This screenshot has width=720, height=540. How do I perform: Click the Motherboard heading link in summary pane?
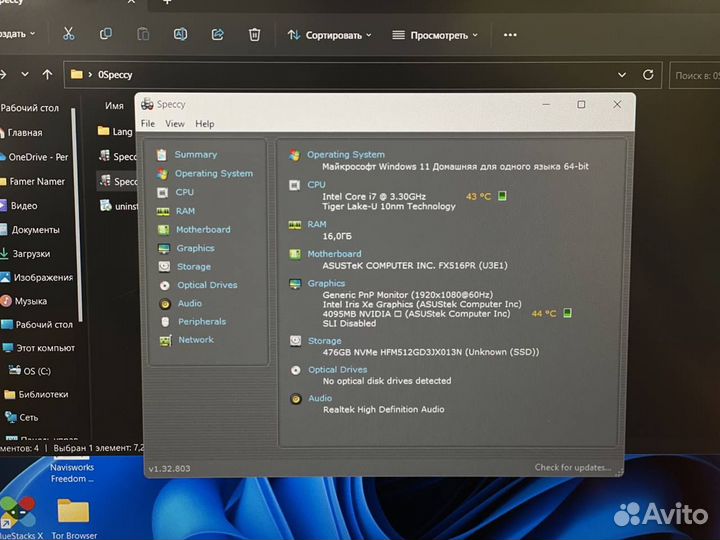click(x=334, y=253)
